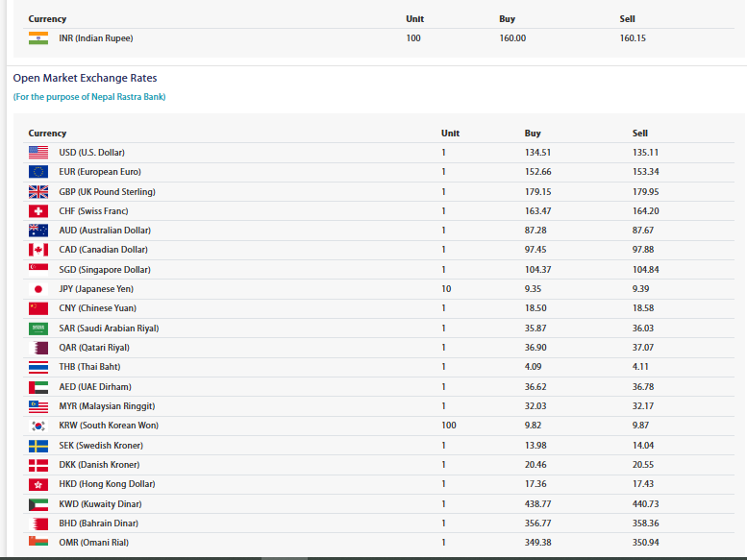Select the Currency column header in open market table
This screenshot has width=747, height=560.
tap(47, 134)
